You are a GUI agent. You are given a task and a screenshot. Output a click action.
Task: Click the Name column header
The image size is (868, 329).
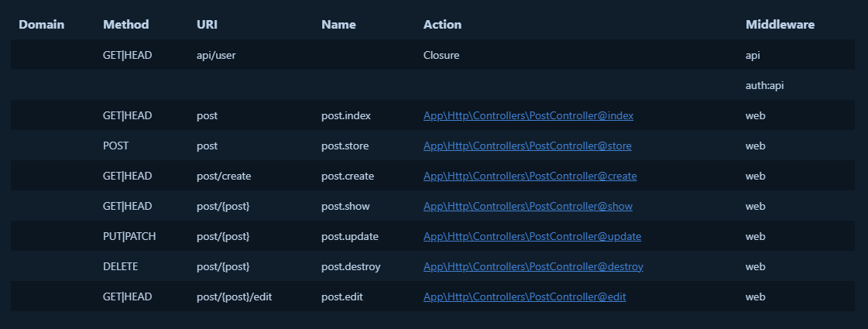(338, 25)
